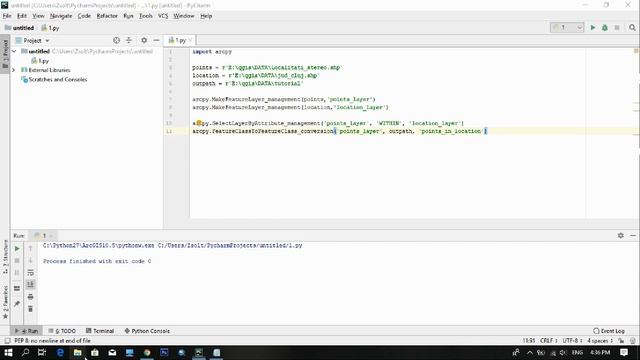Open the Refactor menu
640x360 pixels.
(107, 16)
